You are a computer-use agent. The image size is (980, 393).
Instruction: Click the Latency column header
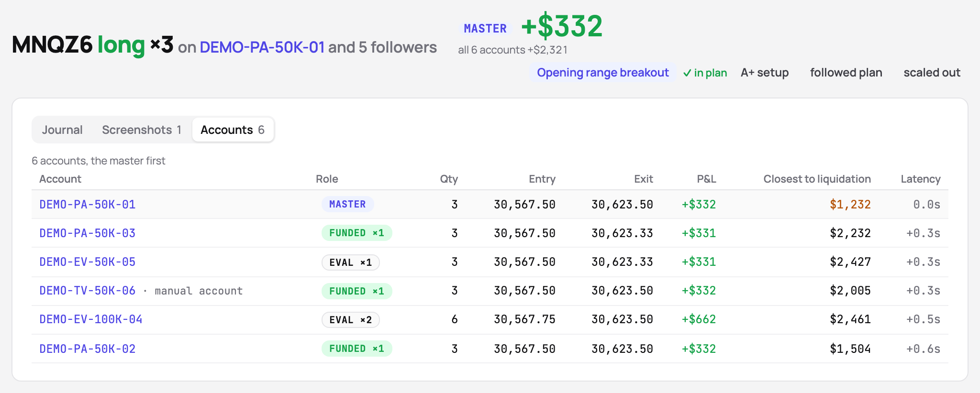pos(921,179)
